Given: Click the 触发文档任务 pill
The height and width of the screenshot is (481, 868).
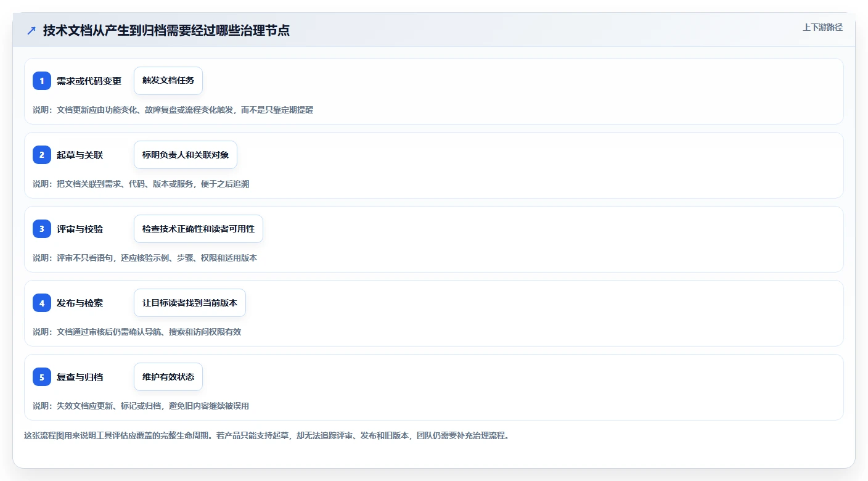Looking at the screenshot, I should pyautogui.click(x=168, y=81).
